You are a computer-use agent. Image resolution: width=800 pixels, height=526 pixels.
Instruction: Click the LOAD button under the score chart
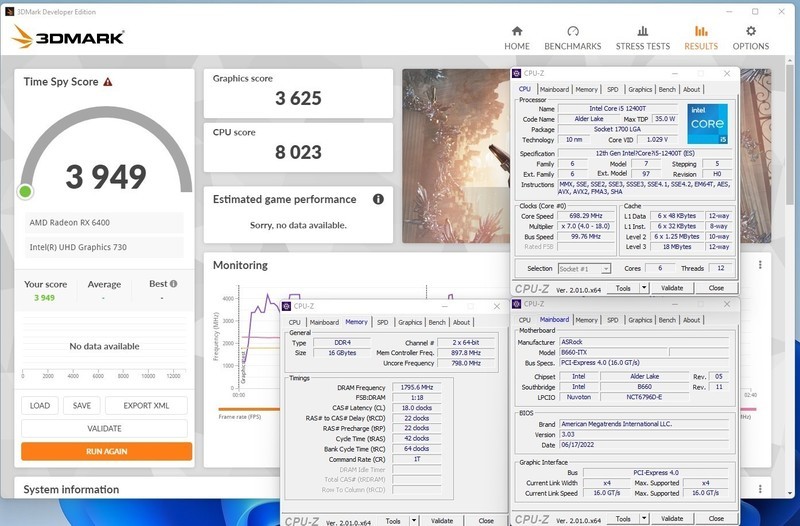pos(40,405)
